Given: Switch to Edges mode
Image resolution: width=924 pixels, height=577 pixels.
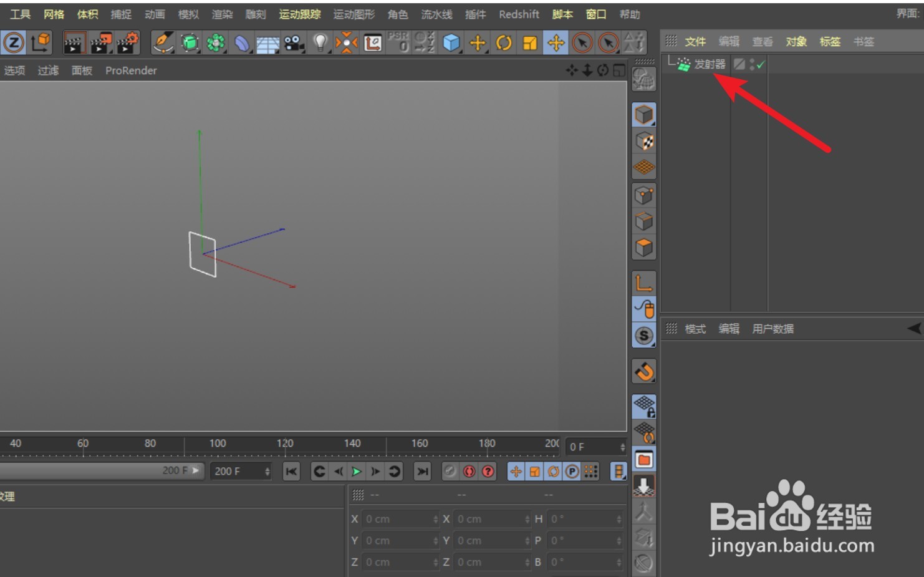Looking at the screenshot, I should [644, 221].
